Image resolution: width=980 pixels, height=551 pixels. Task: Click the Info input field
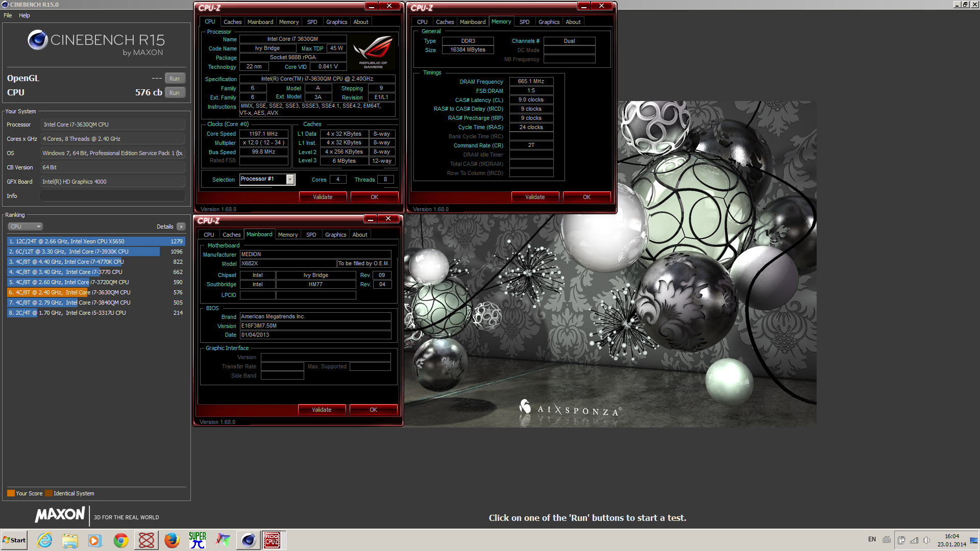point(113,196)
